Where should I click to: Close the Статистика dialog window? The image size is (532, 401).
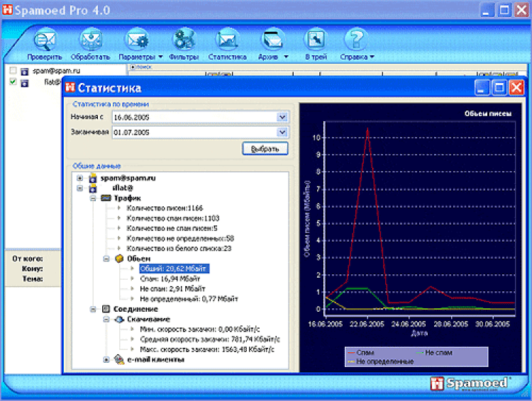pos(516,88)
